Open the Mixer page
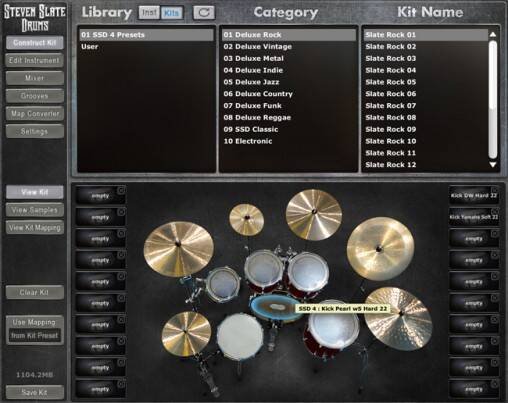The height and width of the screenshot is (403, 508). pyautogui.click(x=35, y=78)
